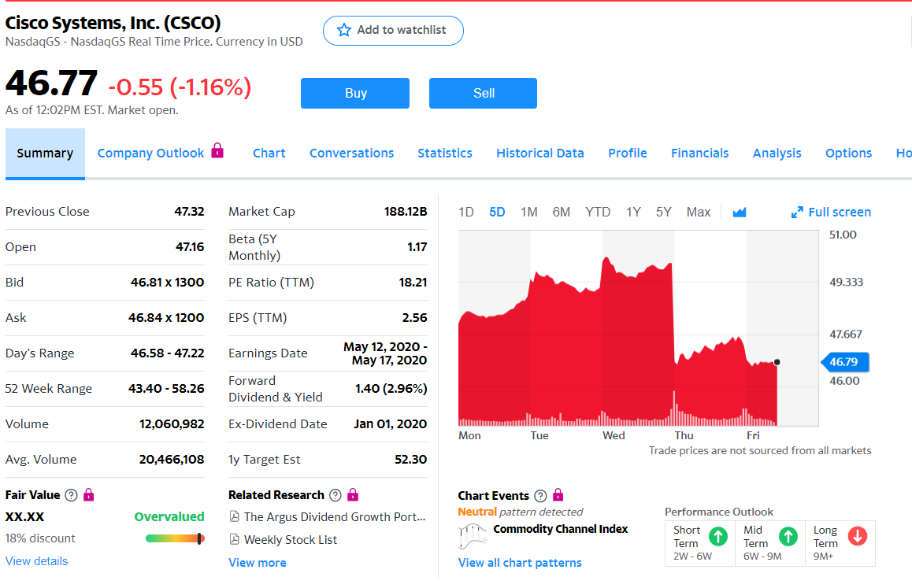Click the Short Term green up arrow
The image size is (912, 588).
718,536
